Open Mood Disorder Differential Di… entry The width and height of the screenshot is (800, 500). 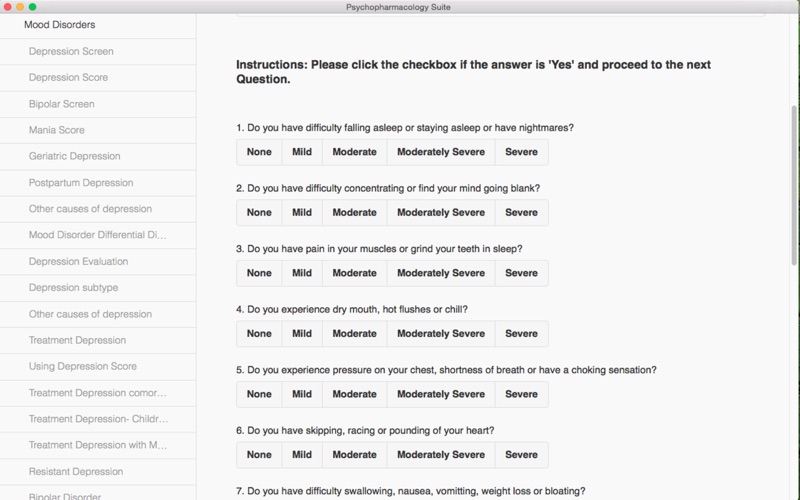(x=98, y=235)
